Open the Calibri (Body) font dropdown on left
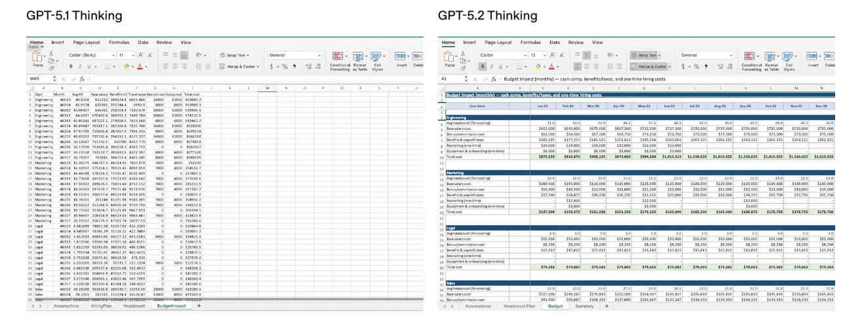868x324 pixels. (112, 55)
